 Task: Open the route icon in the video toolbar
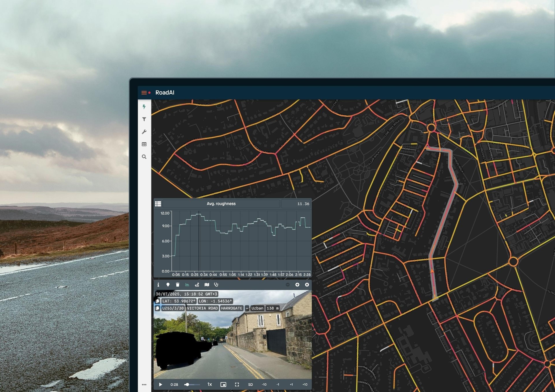click(x=197, y=285)
